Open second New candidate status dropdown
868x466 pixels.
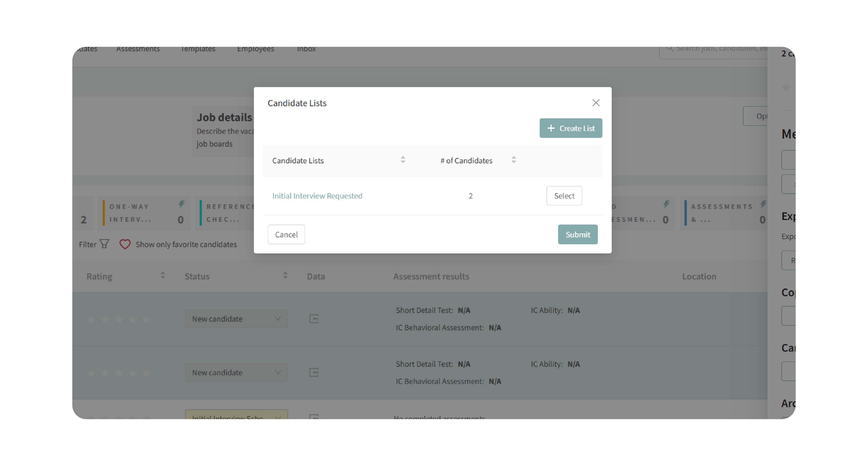[x=236, y=372]
